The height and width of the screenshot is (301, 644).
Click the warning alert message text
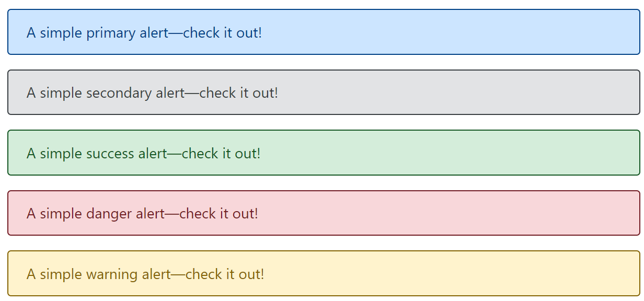[145, 273]
